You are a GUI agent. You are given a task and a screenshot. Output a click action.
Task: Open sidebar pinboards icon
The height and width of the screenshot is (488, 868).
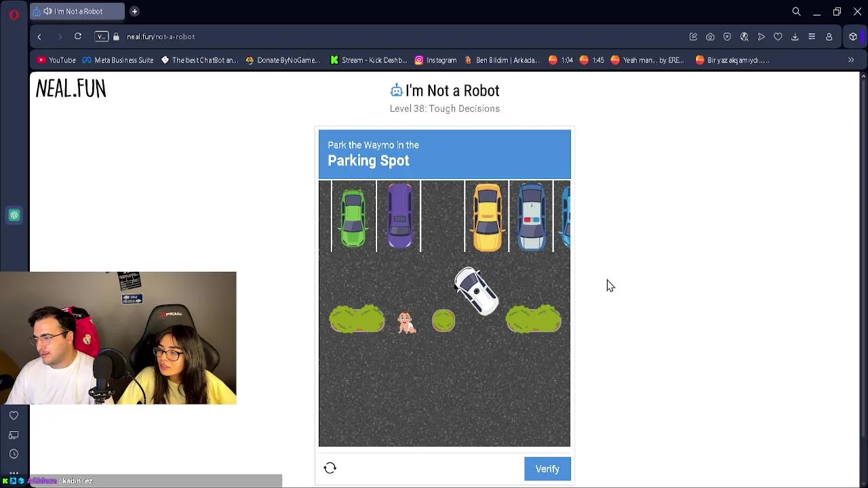(x=14, y=435)
